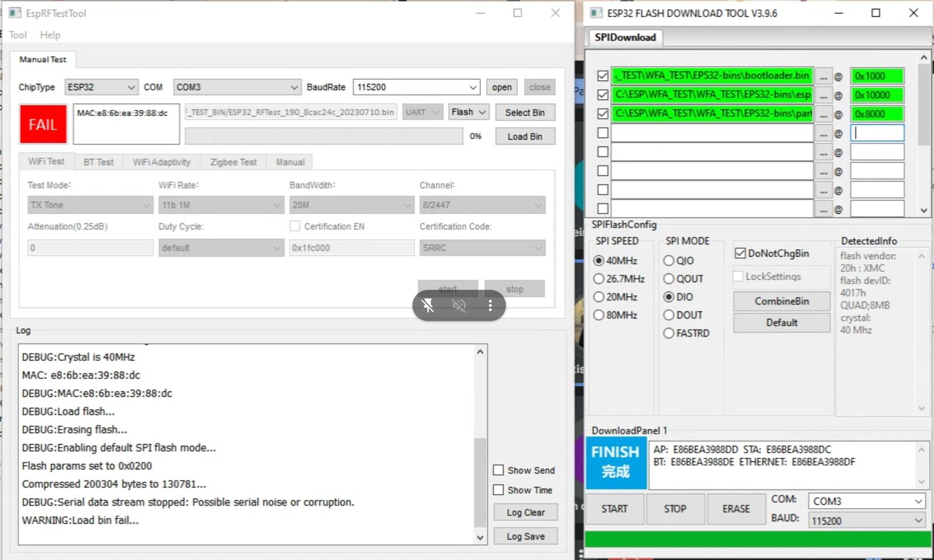Viewport: 934px width, 560px height.
Task: Click the muted speaker icon in overlay
Action: 459,305
